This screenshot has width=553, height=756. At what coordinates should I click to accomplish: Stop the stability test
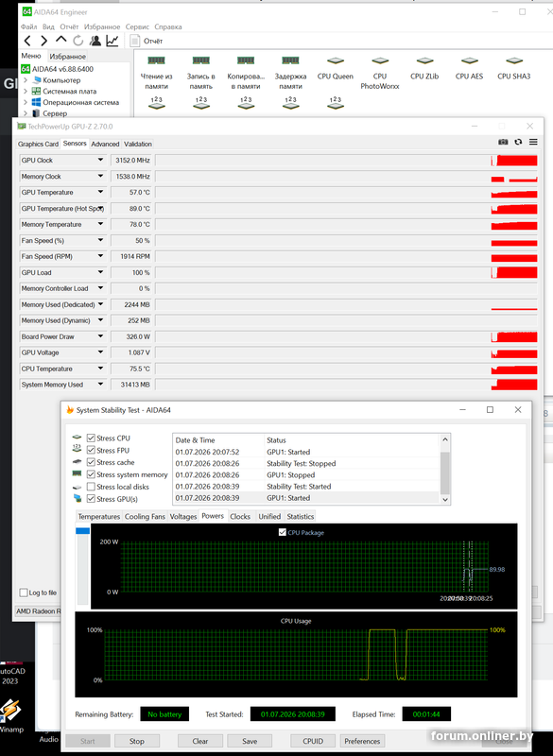pos(136,741)
